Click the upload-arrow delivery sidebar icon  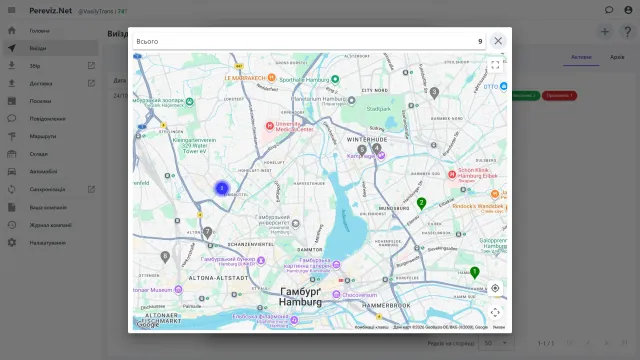tap(12, 83)
